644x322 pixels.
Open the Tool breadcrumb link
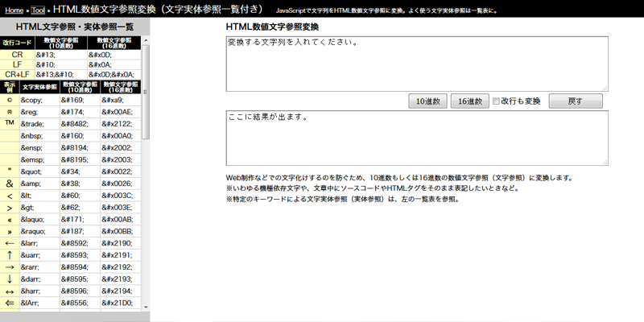[x=38, y=10]
